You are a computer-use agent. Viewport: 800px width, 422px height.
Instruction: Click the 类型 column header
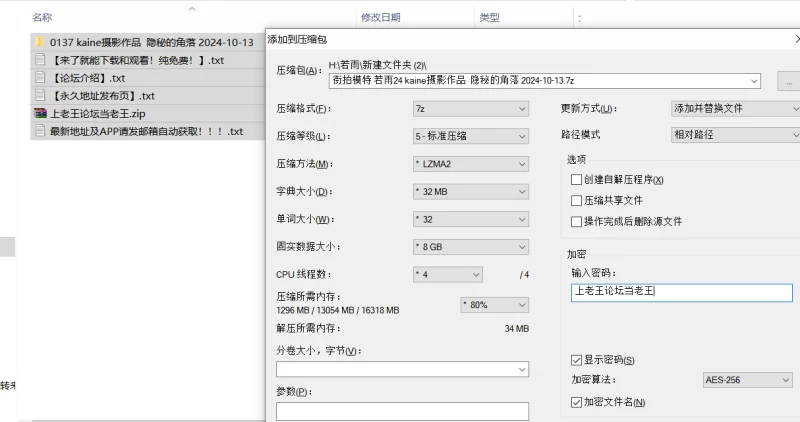point(490,18)
